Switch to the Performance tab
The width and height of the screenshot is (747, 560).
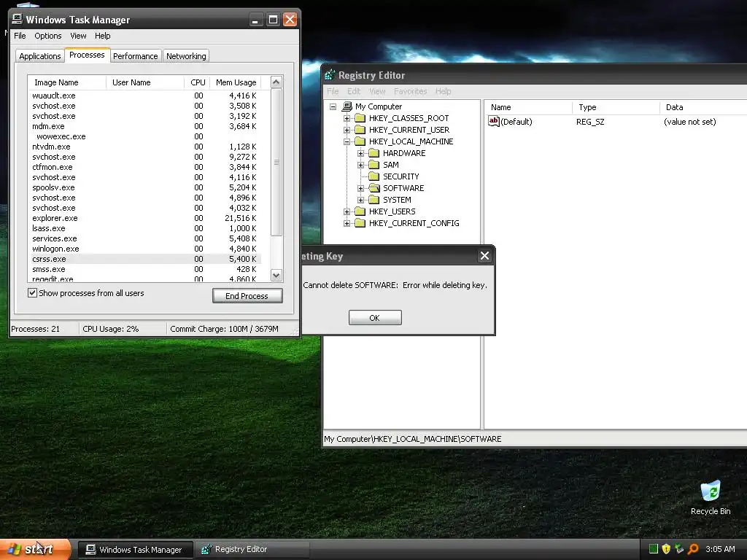[135, 56]
